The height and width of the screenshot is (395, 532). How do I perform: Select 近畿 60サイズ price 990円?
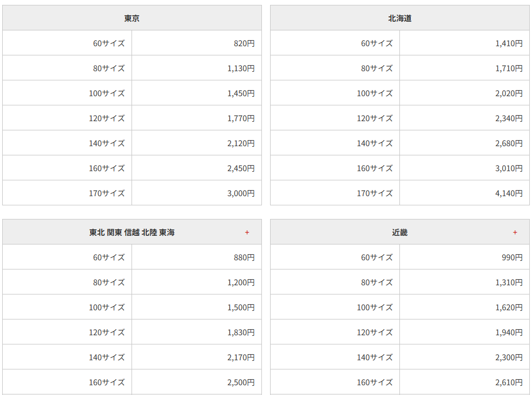pos(512,258)
